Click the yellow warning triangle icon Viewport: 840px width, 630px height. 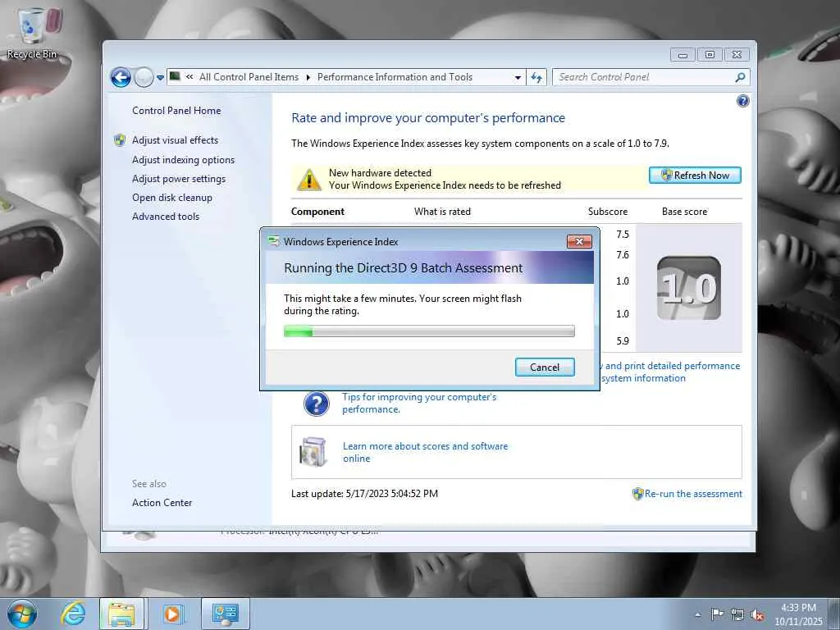click(309, 180)
